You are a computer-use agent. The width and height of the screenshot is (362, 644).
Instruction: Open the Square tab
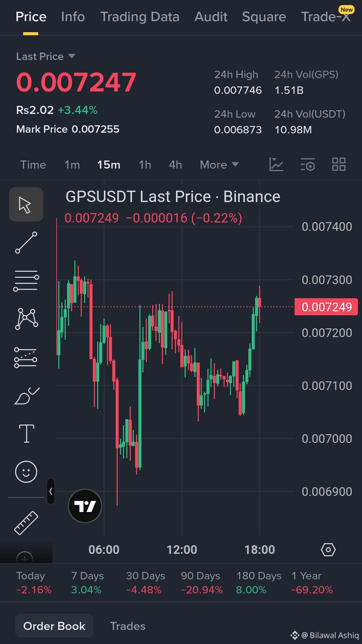[264, 17]
